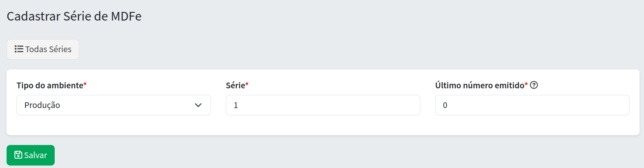Click the red asterisk beside Série label
This screenshot has width=644, height=168.
click(x=247, y=85)
